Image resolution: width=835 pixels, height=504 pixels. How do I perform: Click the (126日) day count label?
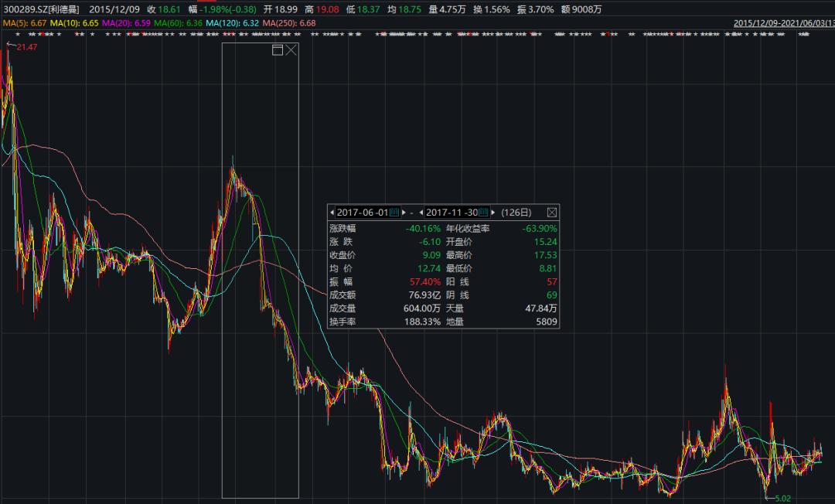pos(516,213)
